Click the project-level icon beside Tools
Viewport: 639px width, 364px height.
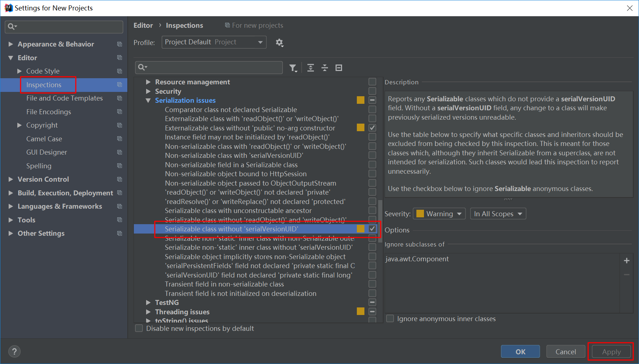(119, 220)
